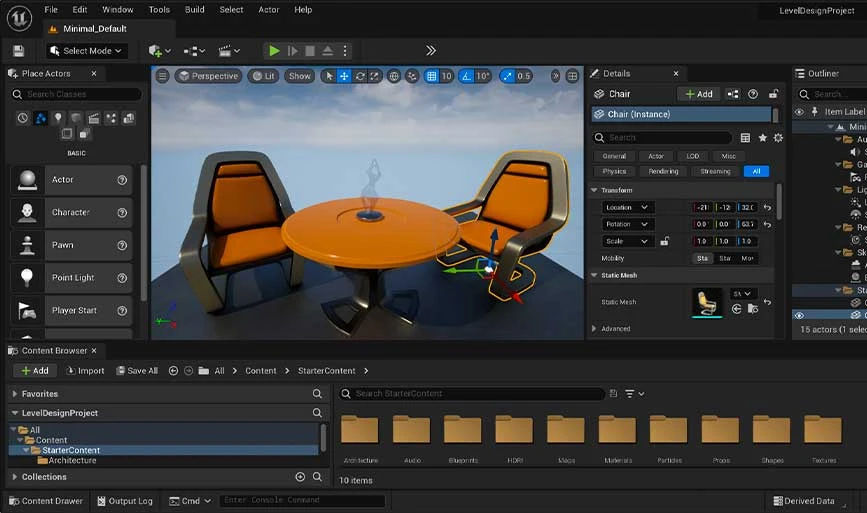Expand the toolbar overflow chevrons
This screenshot has width=867, height=513.
[x=431, y=51]
